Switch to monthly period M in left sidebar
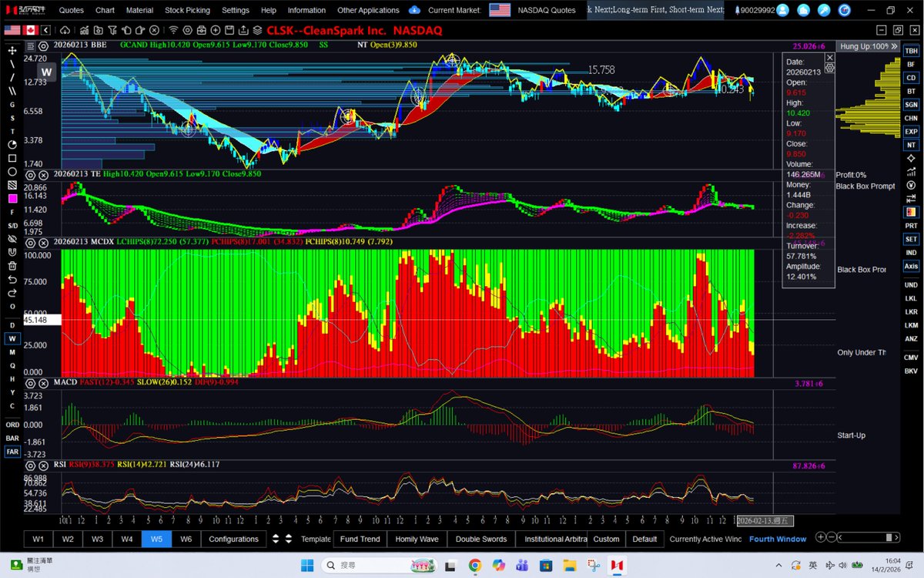 click(x=12, y=352)
